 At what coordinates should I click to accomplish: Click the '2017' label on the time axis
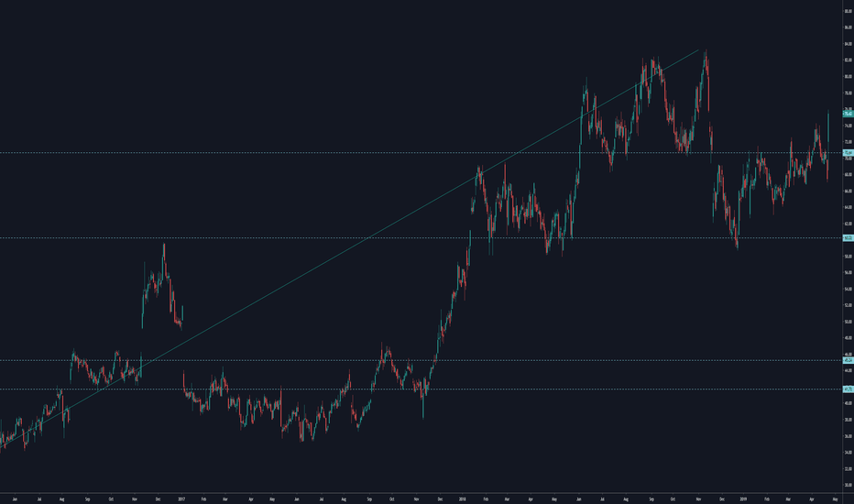point(181,499)
